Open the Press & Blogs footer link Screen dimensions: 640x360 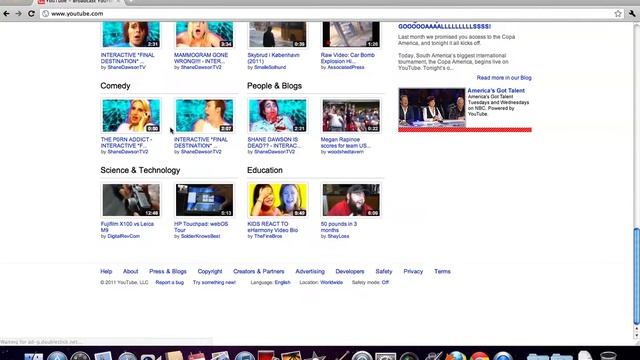click(168, 271)
